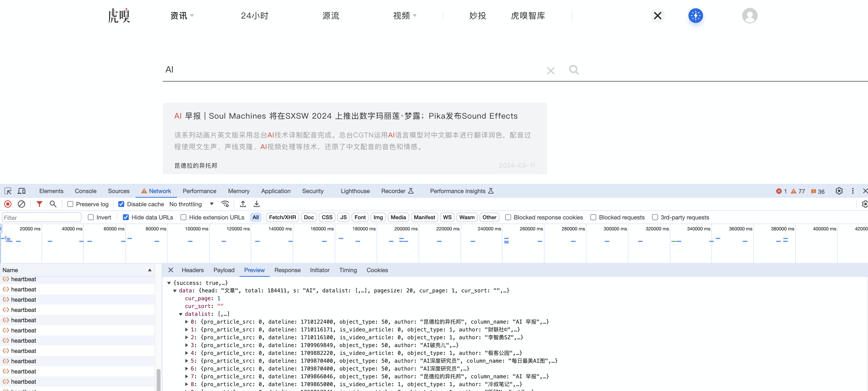The height and width of the screenshot is (391, 868).
Task: Collapse the data object in preview
Action: click(175, 290)
